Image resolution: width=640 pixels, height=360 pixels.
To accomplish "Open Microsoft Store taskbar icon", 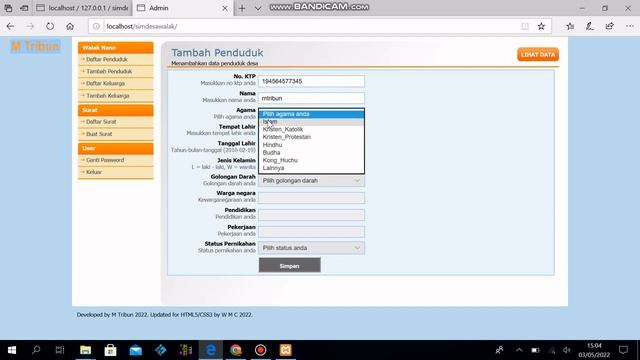I will click(110, 350).
